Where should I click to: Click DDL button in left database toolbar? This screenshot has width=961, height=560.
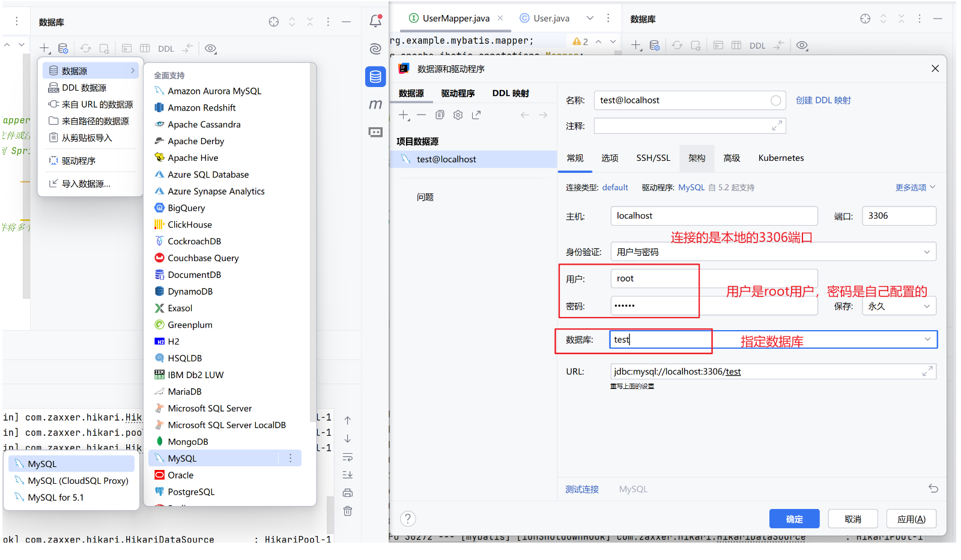coord(166,49)
